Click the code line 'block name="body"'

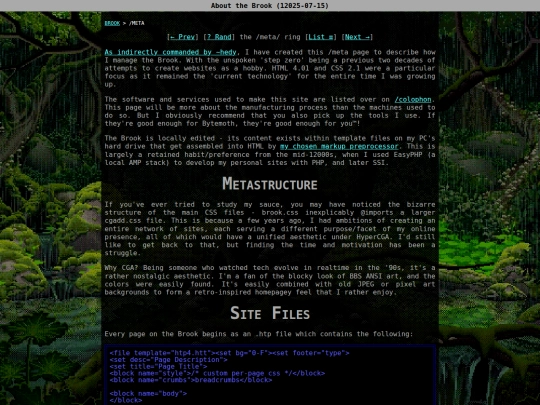[x=148, y=393]
